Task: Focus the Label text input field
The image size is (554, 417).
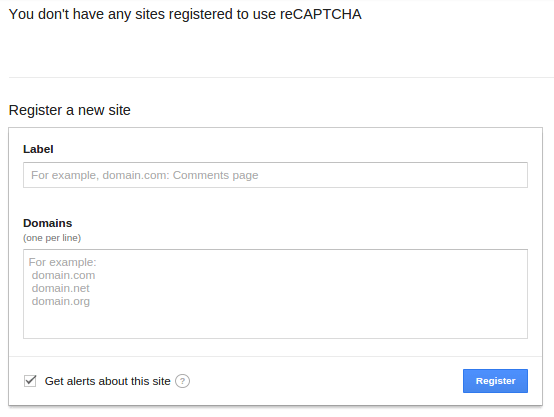Action: point(275,175)
